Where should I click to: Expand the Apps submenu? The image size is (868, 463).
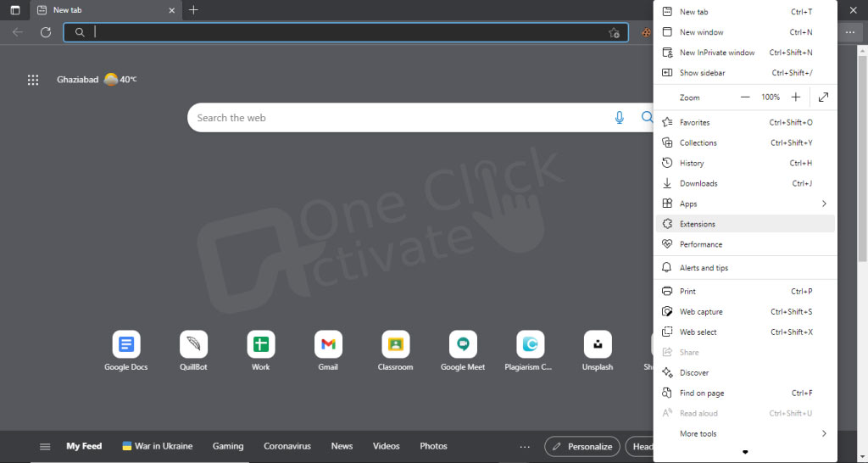745,204
